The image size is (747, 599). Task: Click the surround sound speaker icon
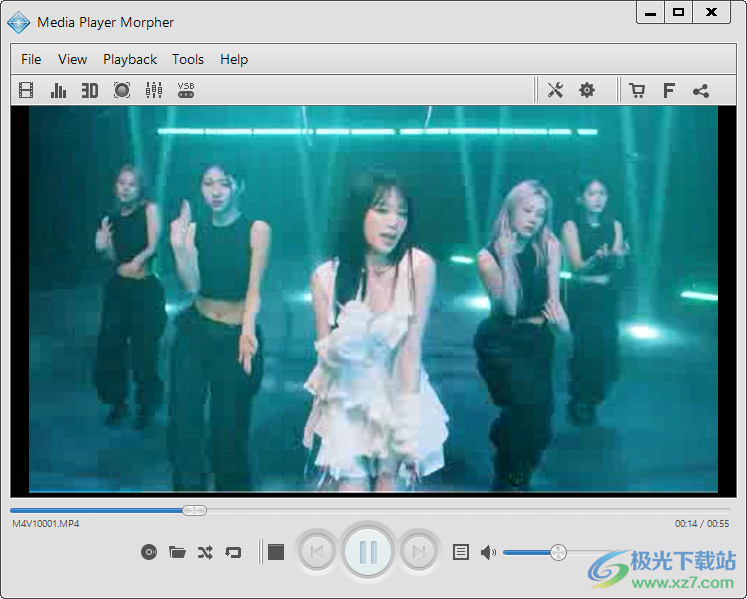click(x=122, y=90)
